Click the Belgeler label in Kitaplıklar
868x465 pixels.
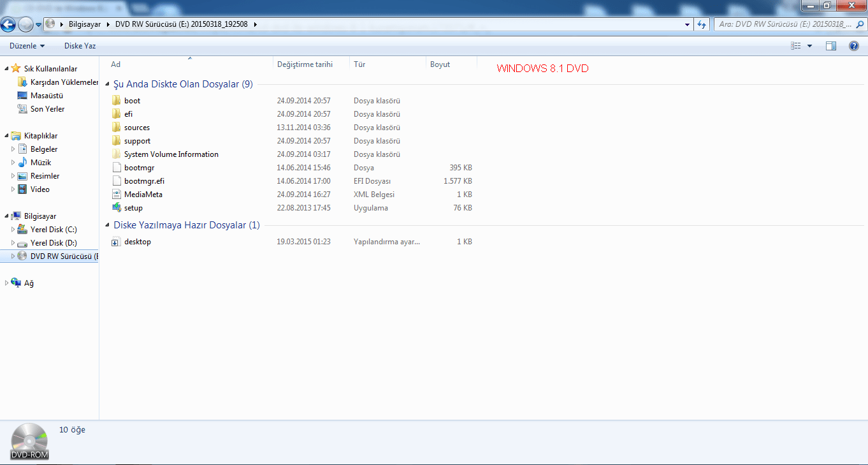click(44, 149)
